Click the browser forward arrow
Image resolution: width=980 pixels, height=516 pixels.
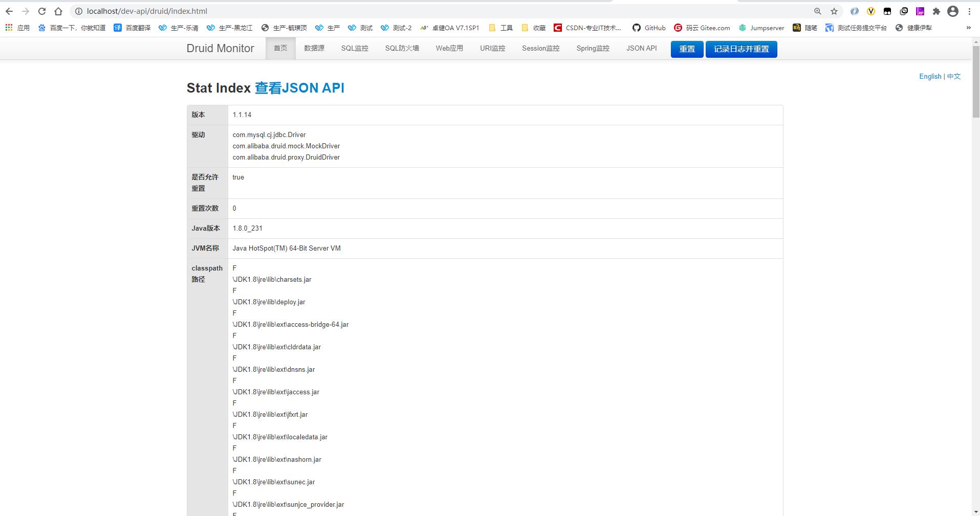coord(26,11)
